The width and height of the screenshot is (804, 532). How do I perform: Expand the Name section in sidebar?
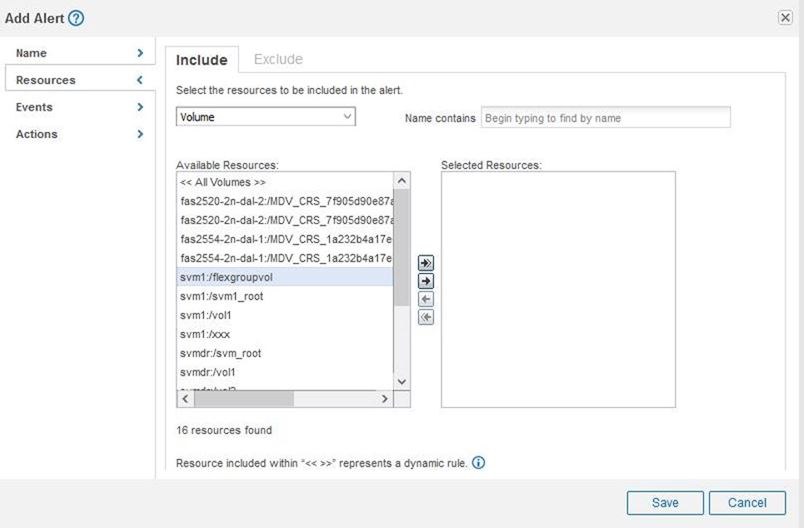click(79, 53)
